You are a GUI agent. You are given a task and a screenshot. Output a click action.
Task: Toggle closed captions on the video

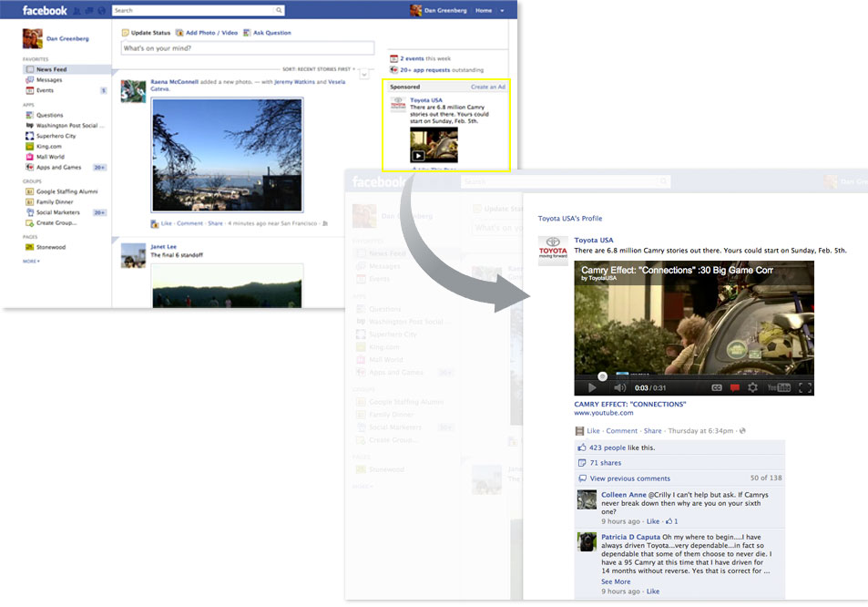[717, 387]
